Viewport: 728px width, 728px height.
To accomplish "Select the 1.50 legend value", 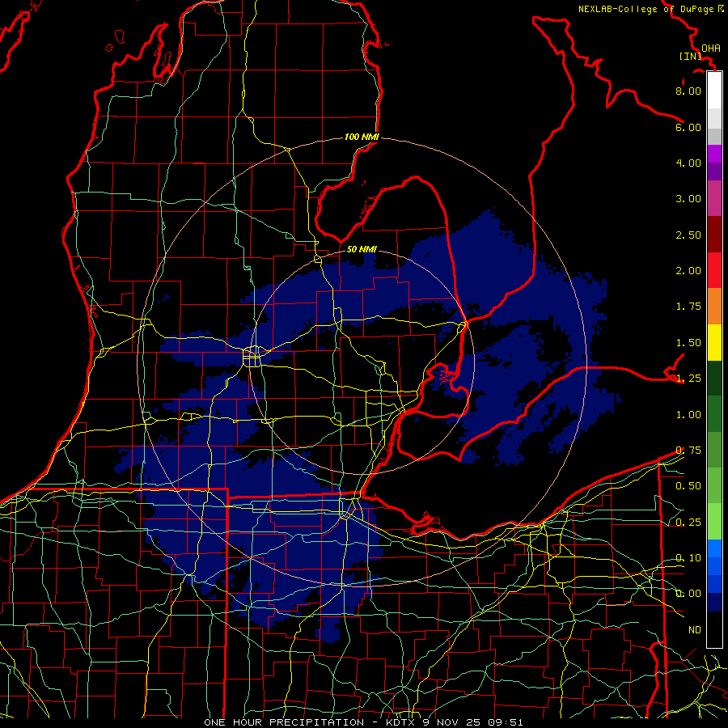I will click(688, 343).
